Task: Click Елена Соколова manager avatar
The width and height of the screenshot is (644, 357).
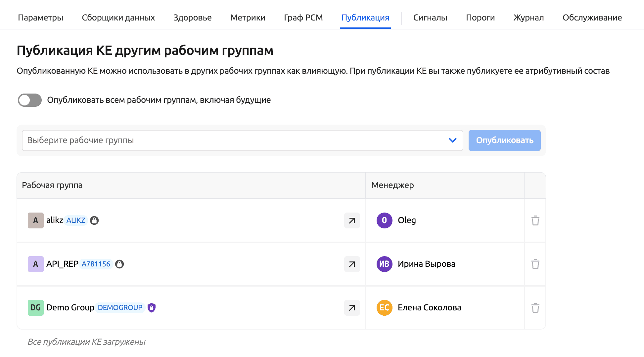Action: click(384, 308)
